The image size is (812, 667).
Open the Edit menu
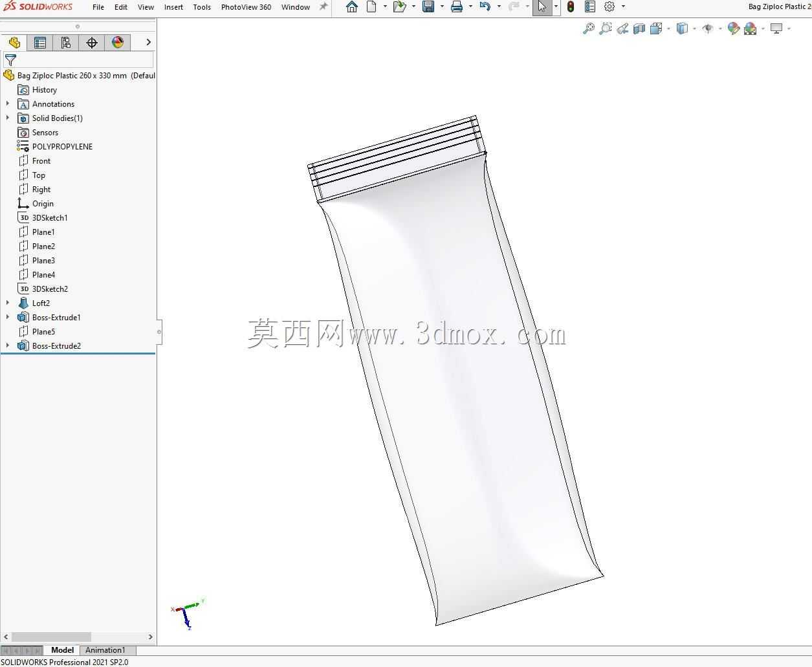121,7
